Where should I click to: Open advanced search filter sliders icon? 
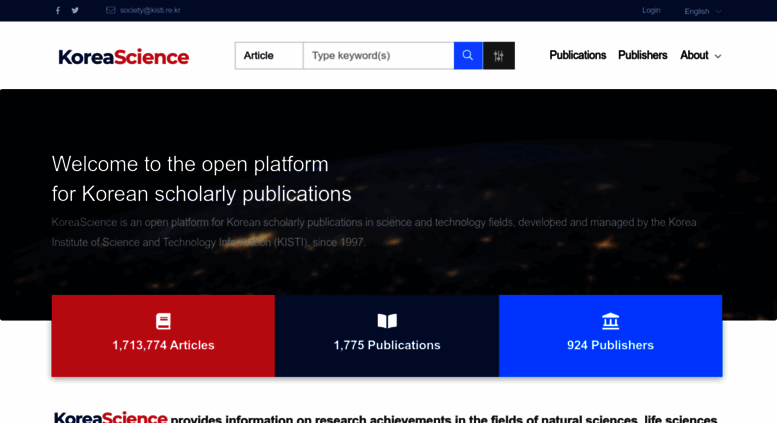tap(499, 55)
